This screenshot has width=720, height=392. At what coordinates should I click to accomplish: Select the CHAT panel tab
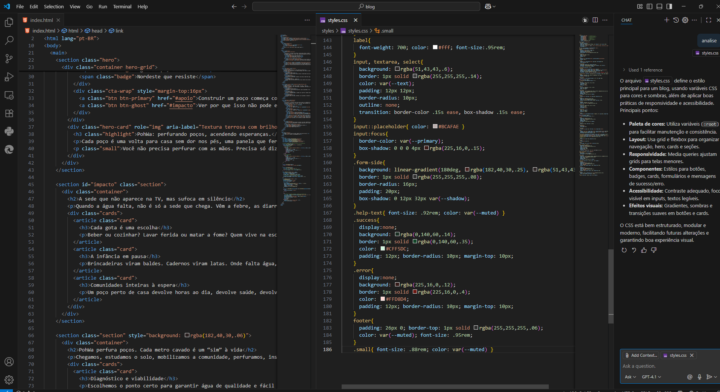(x=626, y=20)
